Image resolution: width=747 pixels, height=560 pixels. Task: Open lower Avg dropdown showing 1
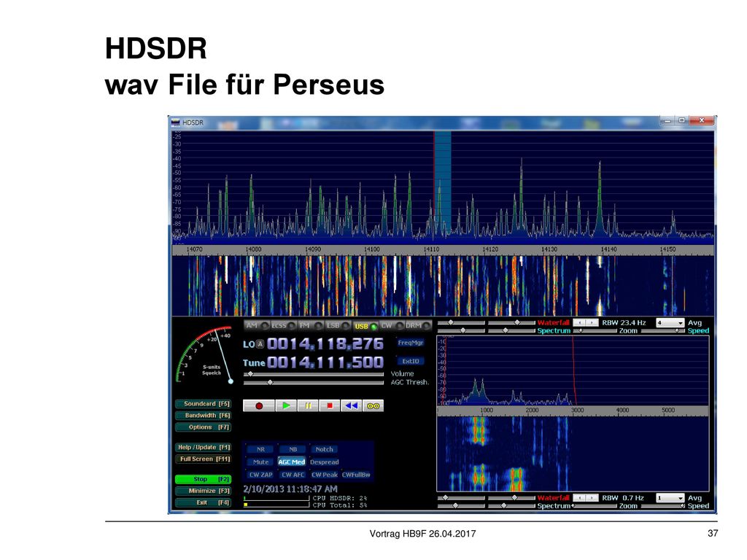[x=670, y=497]
